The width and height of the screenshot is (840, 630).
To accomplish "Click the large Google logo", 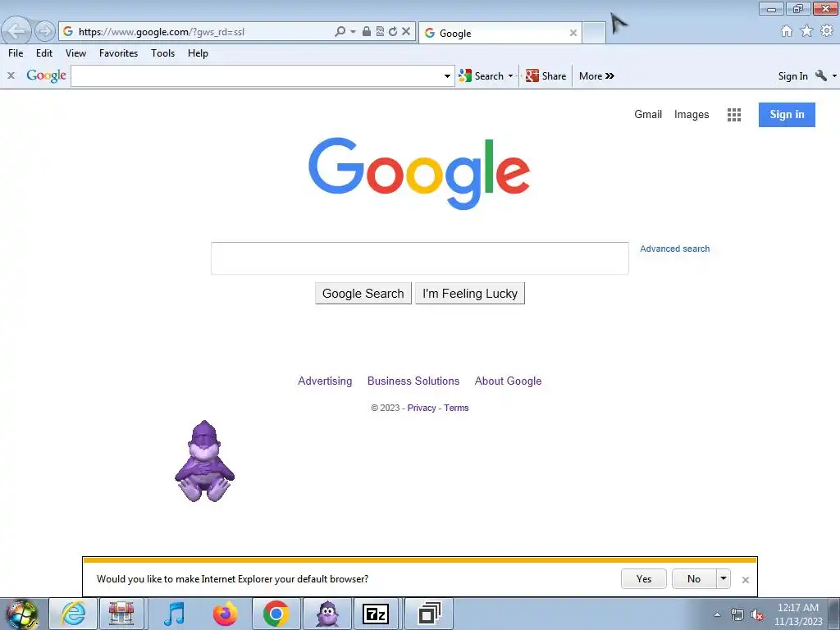I will pyautogui.click(x=419, y=173).
